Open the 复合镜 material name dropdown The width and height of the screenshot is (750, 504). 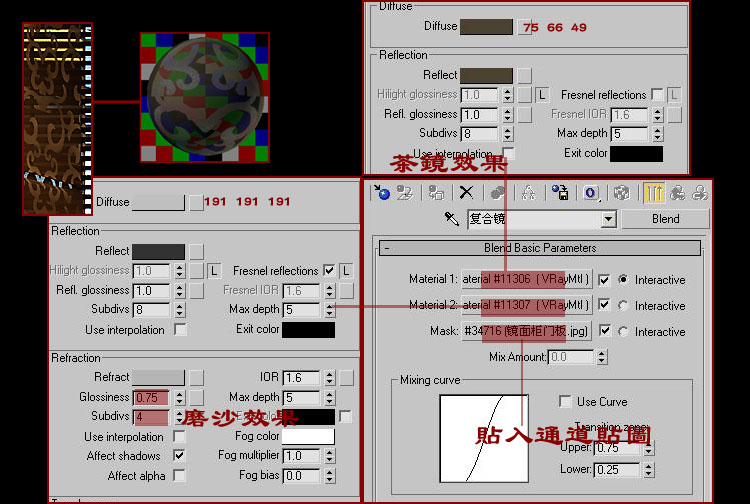[x=608, y=219]
